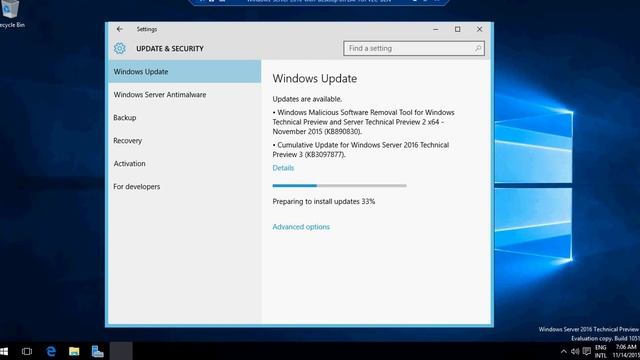
Task: Click the search magnifier in Find a setting
Action: point(478,48)
